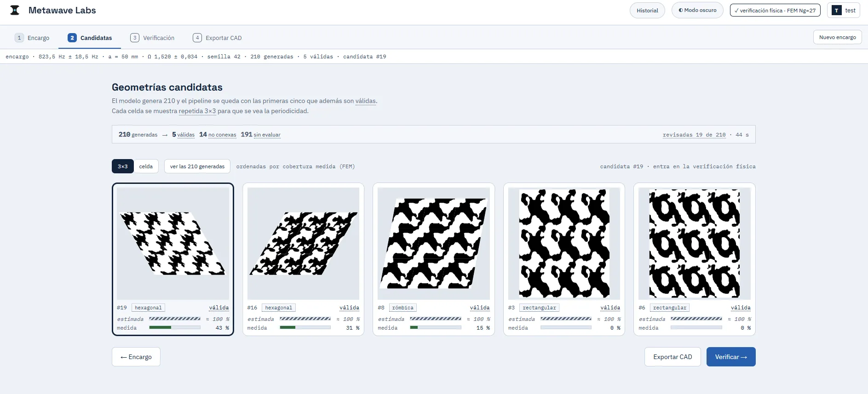Image resolution: width=868 pixels, height=394 pixels.
Task: Click ordenadas por cobertura medida (FEM) text
Action: [x=295, y=166]
